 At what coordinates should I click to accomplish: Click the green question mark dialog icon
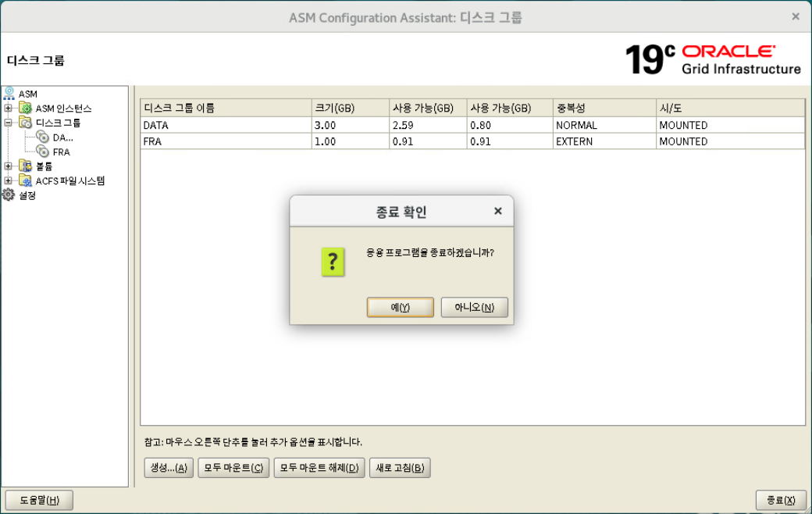333,261
